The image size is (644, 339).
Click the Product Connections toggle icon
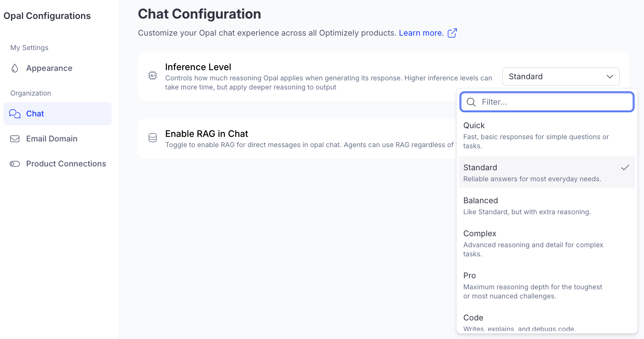tap(15, 164)
